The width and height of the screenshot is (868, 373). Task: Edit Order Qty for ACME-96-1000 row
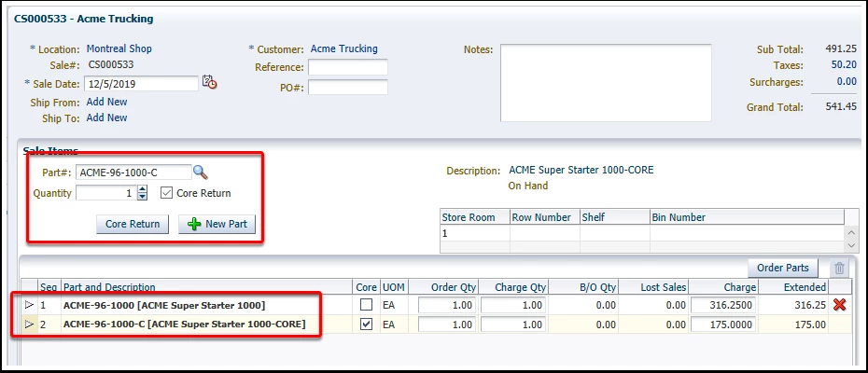(x=447, y=305)
